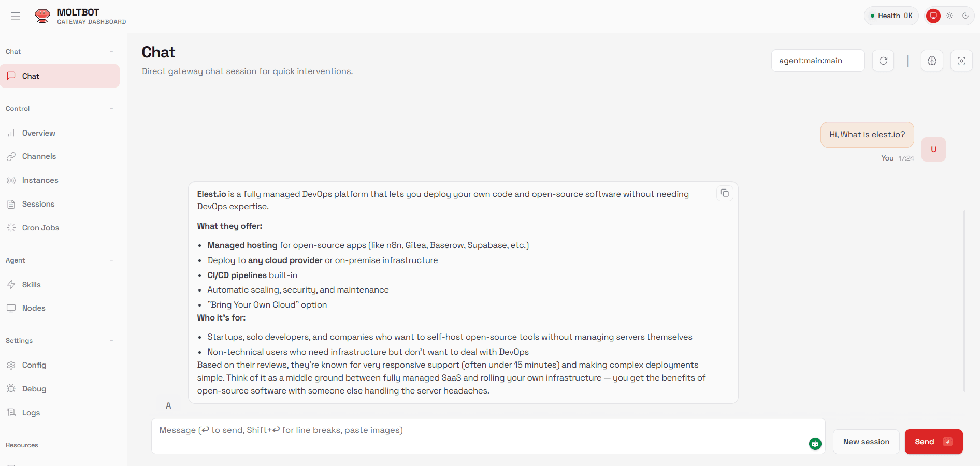The height and width of the screenshot is (466, 980).
Task: Open the hamburger navigation menu
Action: pos(16,16)
